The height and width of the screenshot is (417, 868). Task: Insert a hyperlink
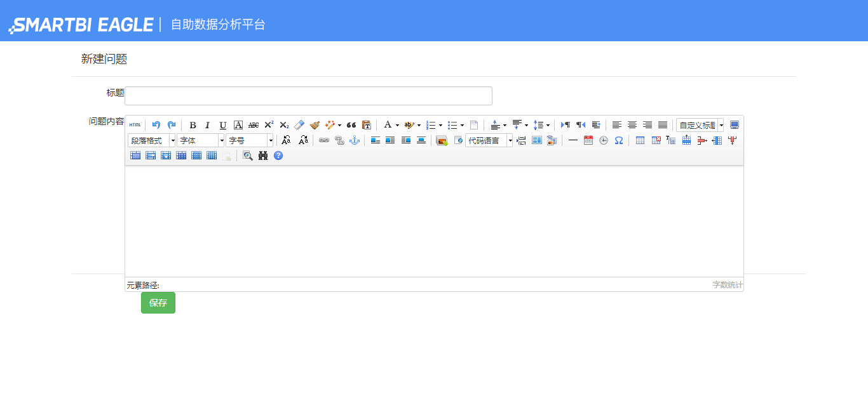click(324, 140)
